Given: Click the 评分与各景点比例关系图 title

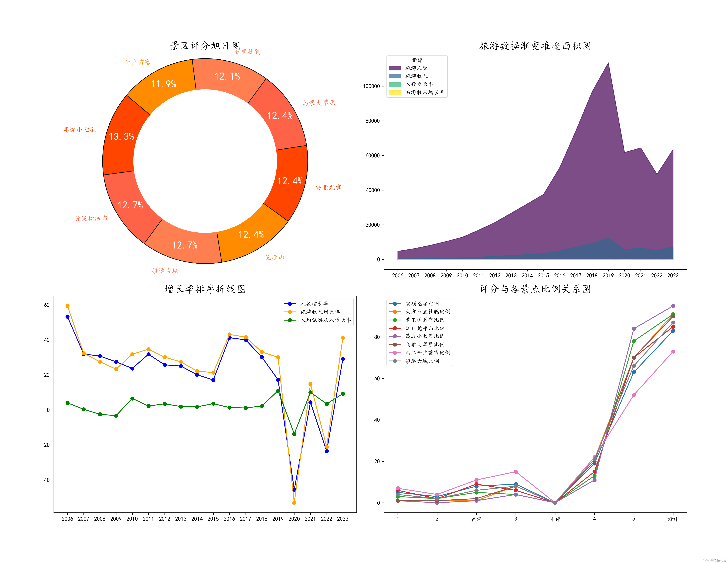Looking at the screenshot, I should coord(535,289).
